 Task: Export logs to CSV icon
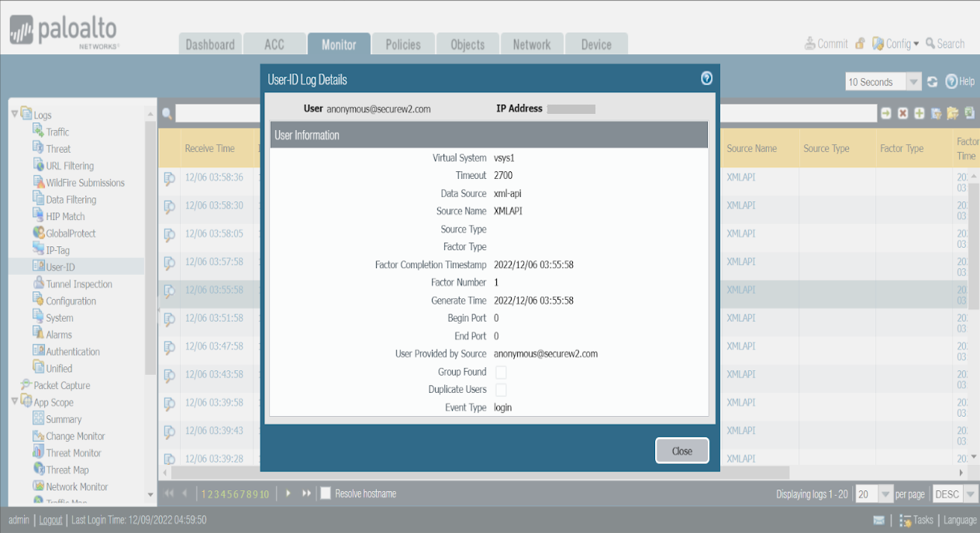[x=969, y=114]
